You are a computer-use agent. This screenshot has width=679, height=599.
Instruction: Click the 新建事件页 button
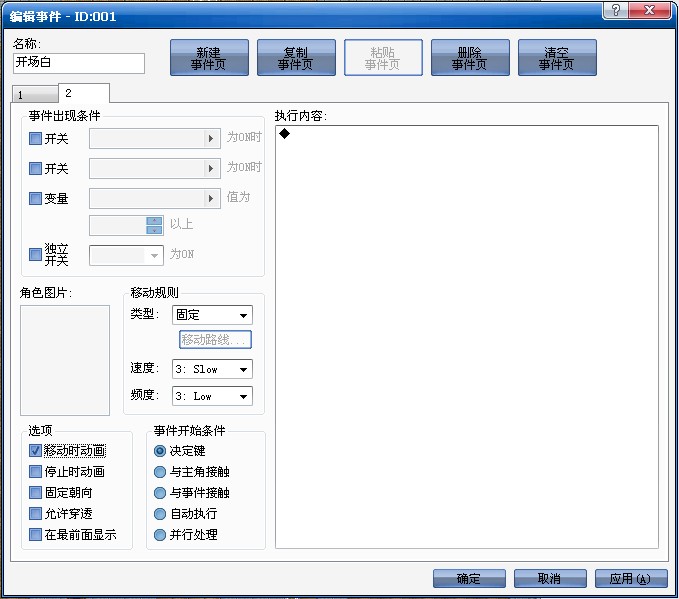coord(209,58)
